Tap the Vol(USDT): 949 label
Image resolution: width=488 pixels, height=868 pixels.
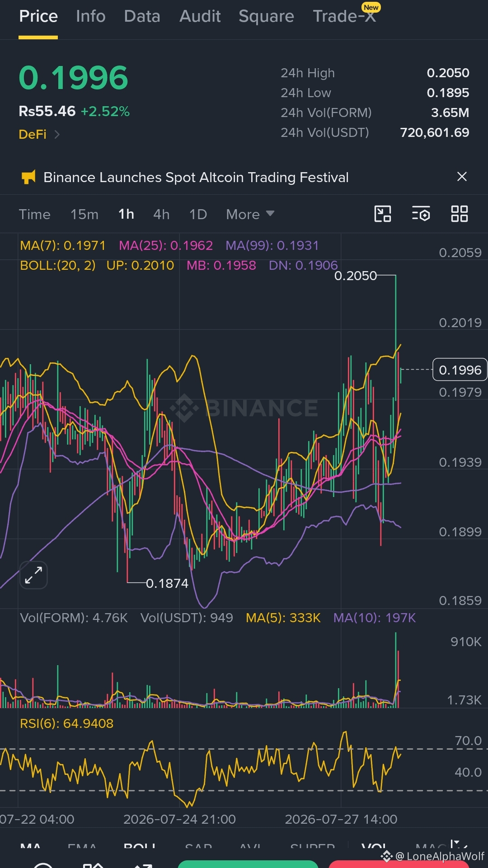tap(187, 618)
